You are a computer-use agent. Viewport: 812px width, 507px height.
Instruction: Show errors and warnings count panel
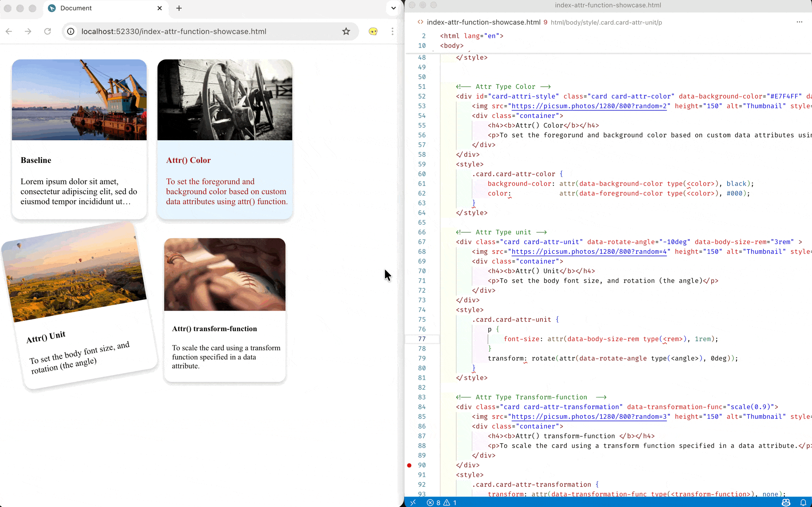coord(442,503)
